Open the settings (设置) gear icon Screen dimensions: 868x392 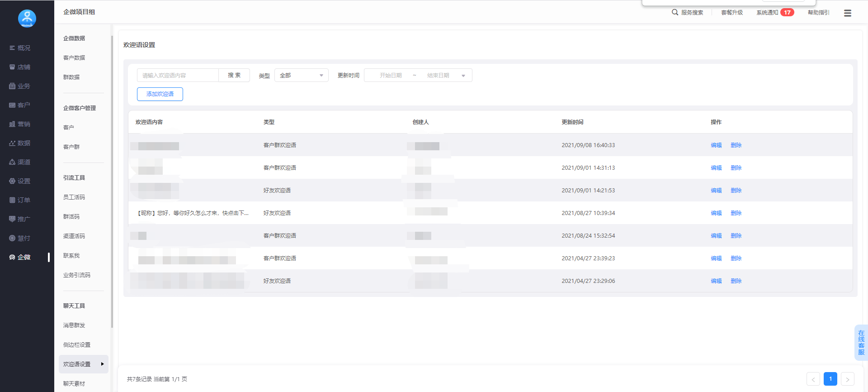pyautogui.click(x=12, y=181)
